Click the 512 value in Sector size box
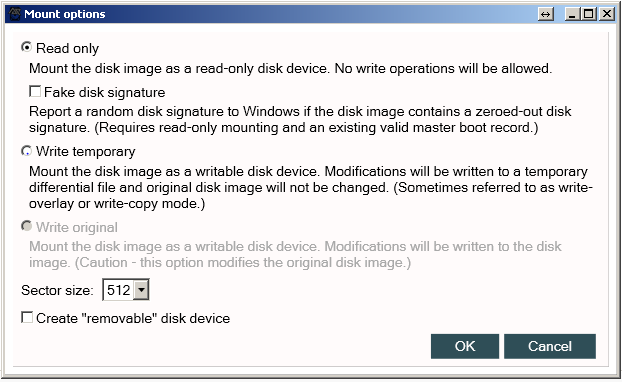The image size is (622, 382). [x=119, y=290]
